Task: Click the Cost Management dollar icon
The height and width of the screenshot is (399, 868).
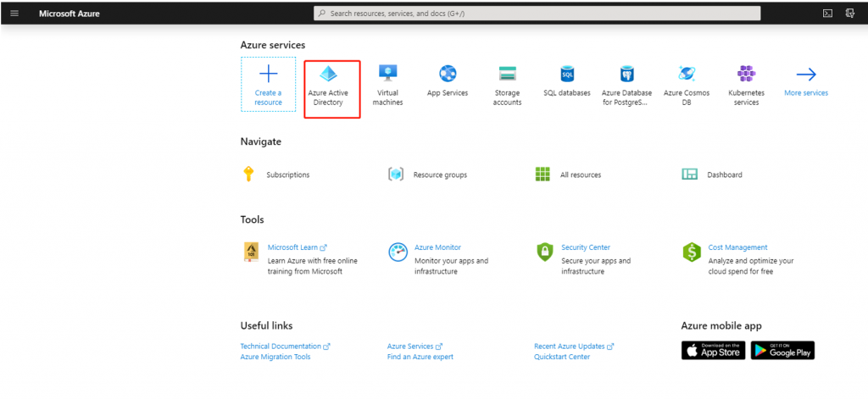Action: tap(692, 252)
